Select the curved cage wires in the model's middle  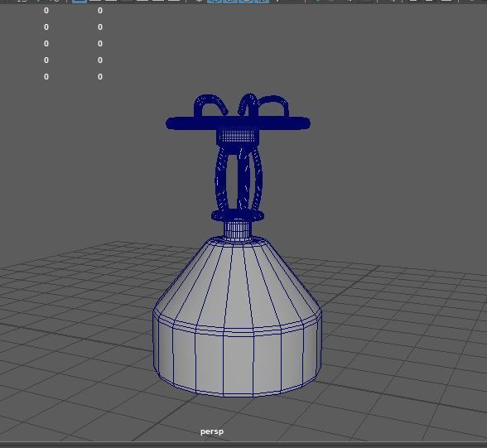pos(239,179)
